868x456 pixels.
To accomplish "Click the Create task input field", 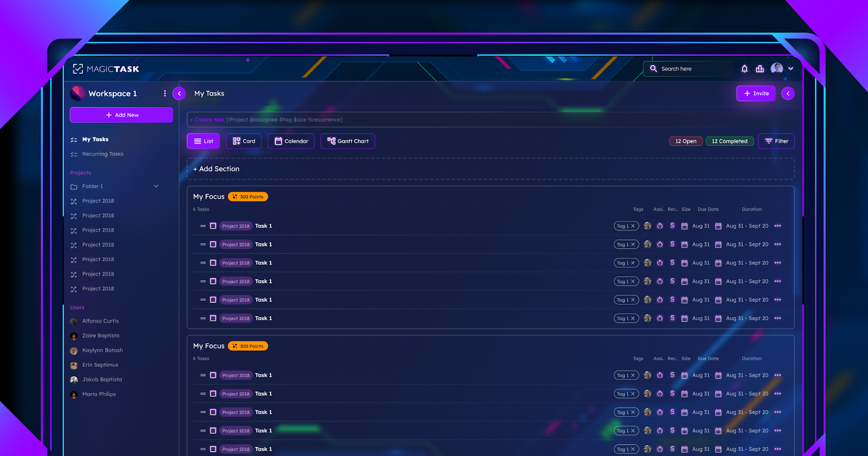I will 488,119.
